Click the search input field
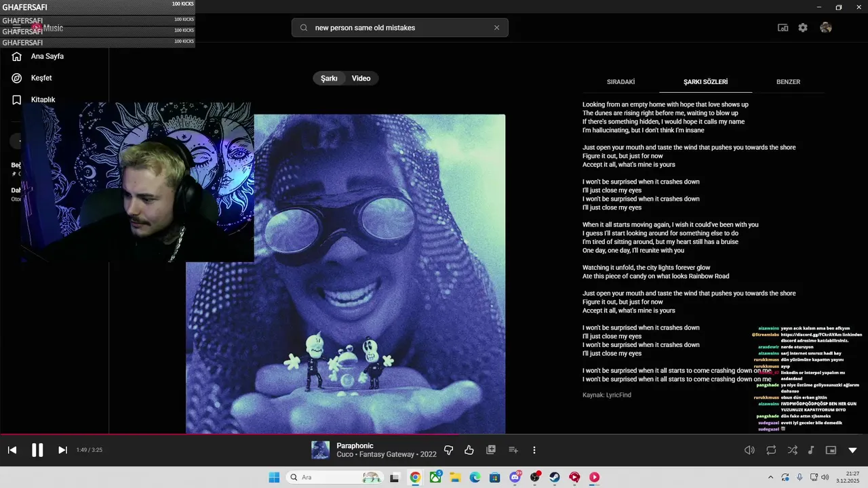Image resolution: width=868 pixels, height=488 pixels. pos(400,28)
